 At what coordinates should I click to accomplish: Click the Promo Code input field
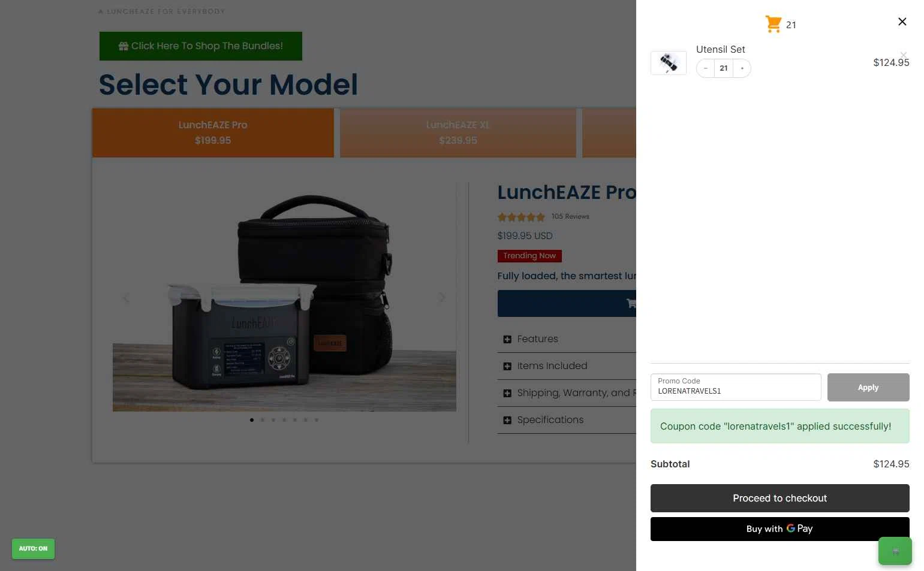[736, 387]
